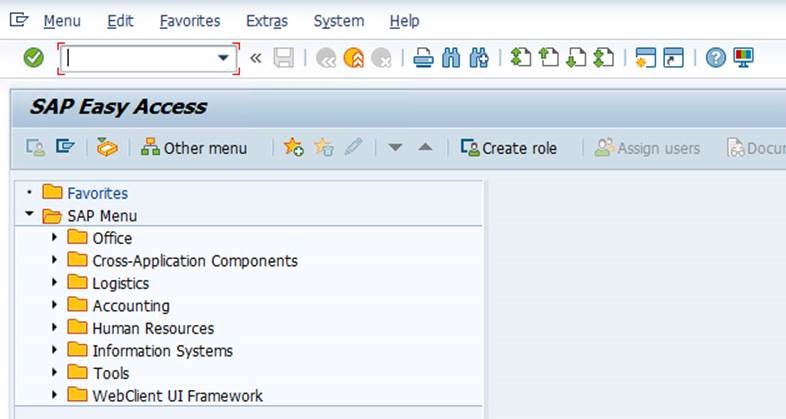The width and height of the screenshot is (786, 419).
Task: Select the Human Resources tree entry
Action: tap(153, 328)
